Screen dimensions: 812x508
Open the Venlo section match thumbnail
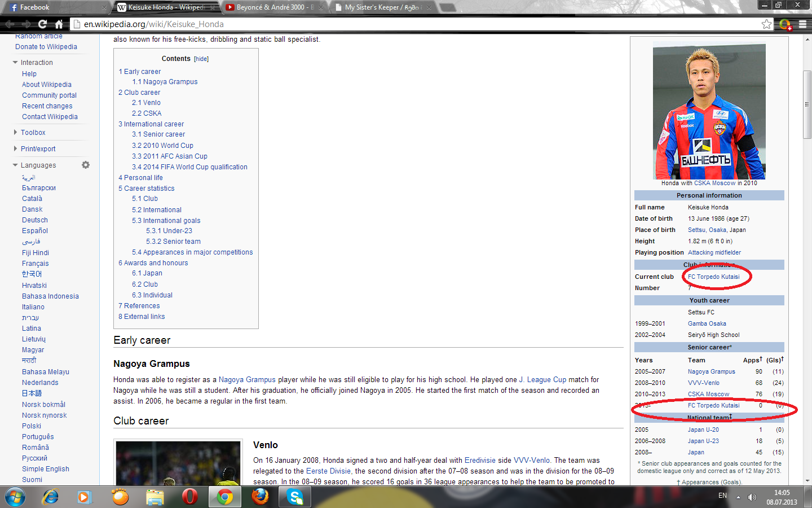pyautogui.click(x=178, y=463)
